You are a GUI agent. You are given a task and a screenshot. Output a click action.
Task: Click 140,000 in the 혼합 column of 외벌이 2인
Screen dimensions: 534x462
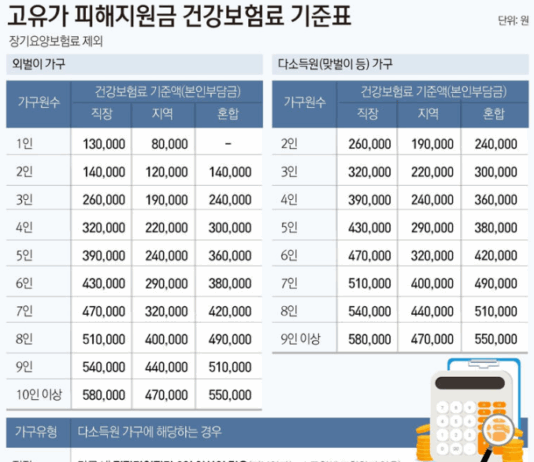point(230,172)
